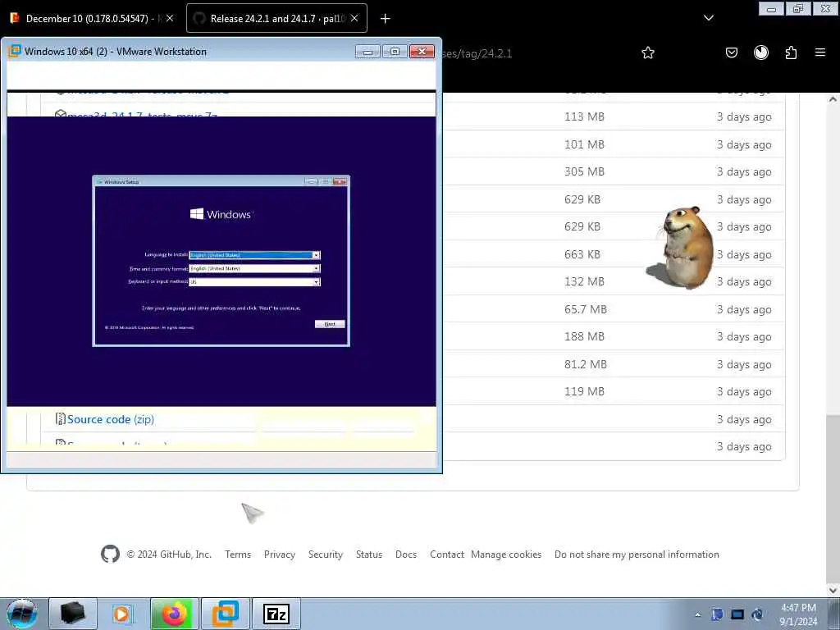Viewport: 840px width, 630px height.
Task: Select the 81.2 MB file size cell
Action: [x=586, y=364]
